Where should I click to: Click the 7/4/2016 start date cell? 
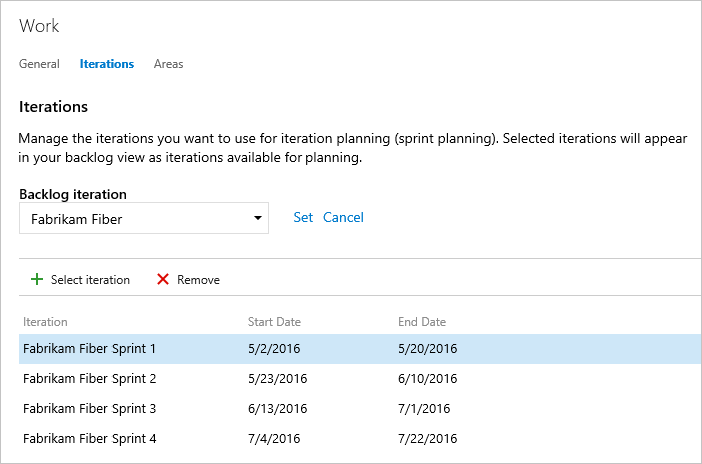[x=274, y=438]
